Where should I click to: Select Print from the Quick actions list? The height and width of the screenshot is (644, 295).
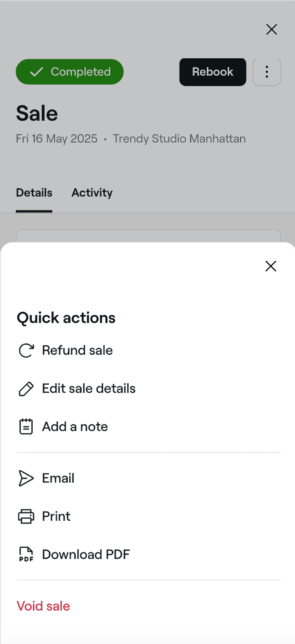pos(56,516)
